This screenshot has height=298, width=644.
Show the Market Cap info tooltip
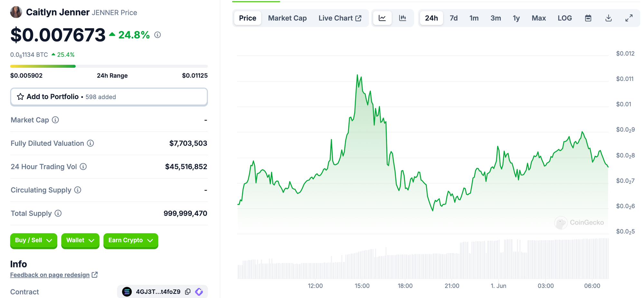55,120
